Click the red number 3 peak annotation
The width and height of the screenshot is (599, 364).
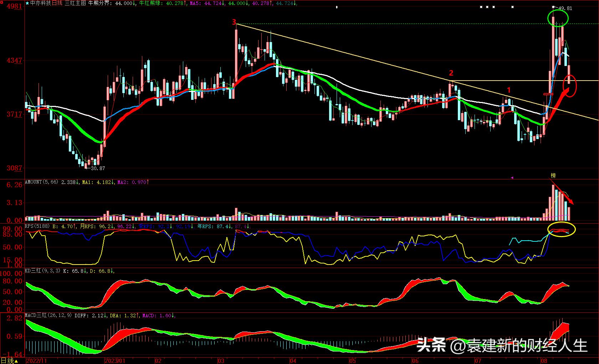pos(234,22)
